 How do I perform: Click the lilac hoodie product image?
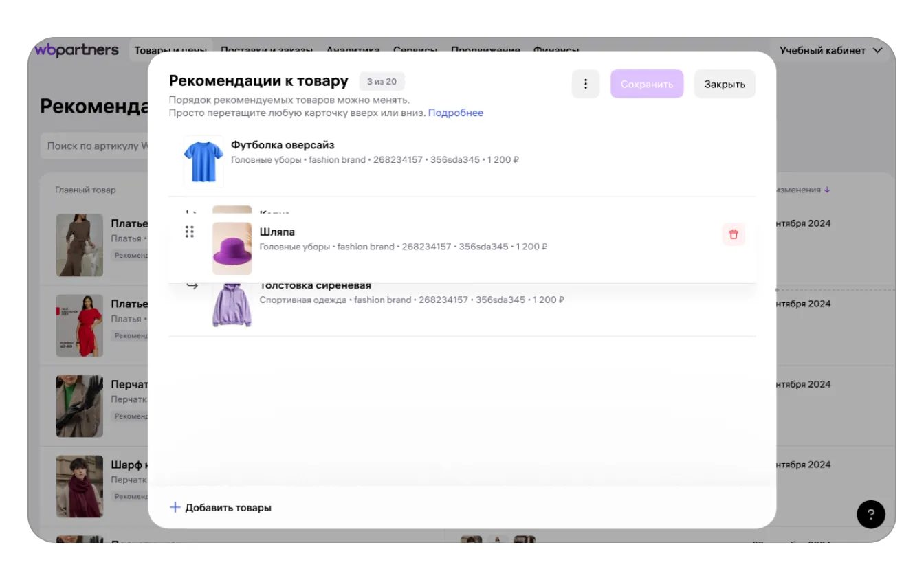(232, 306)
